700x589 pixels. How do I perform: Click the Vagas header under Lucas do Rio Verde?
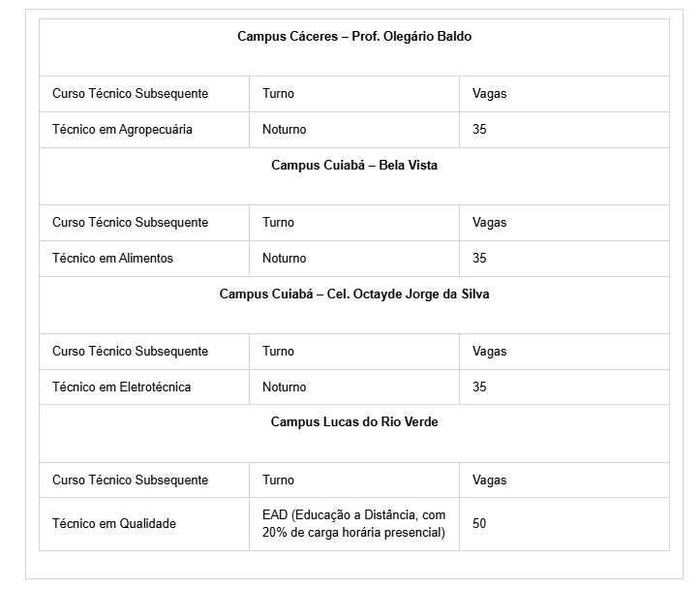[489, 480]
